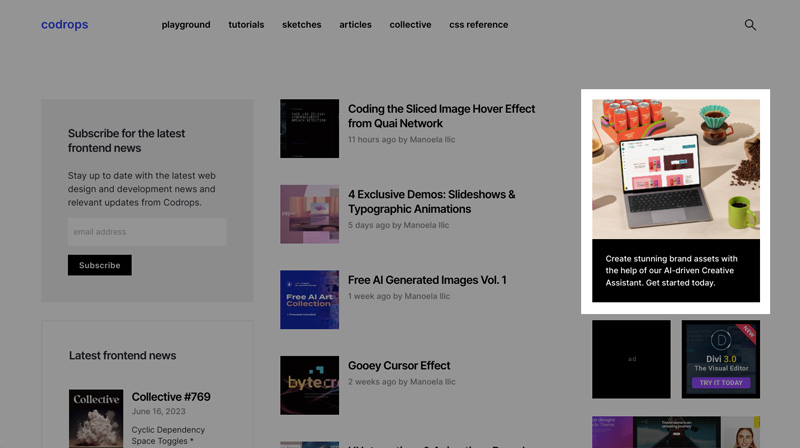Open Free AI Generated Images Vol. 1 article
This screenshot has height=448, width=800.
coord(427,280)
